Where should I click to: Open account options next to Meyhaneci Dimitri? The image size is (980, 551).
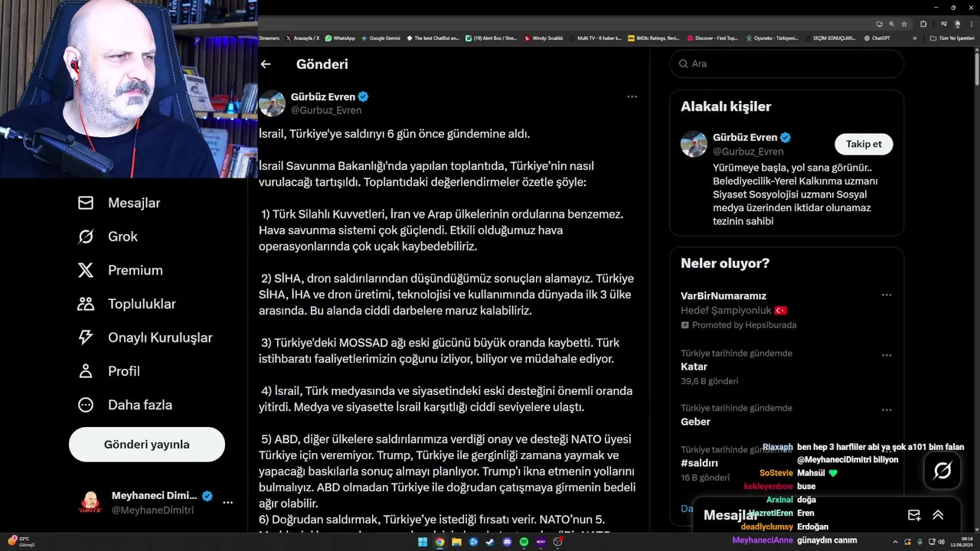tap(227, 503)
